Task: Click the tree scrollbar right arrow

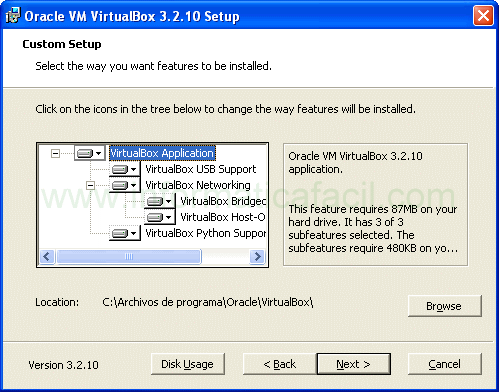Action: pyautogui.click(x=257, y=257)
